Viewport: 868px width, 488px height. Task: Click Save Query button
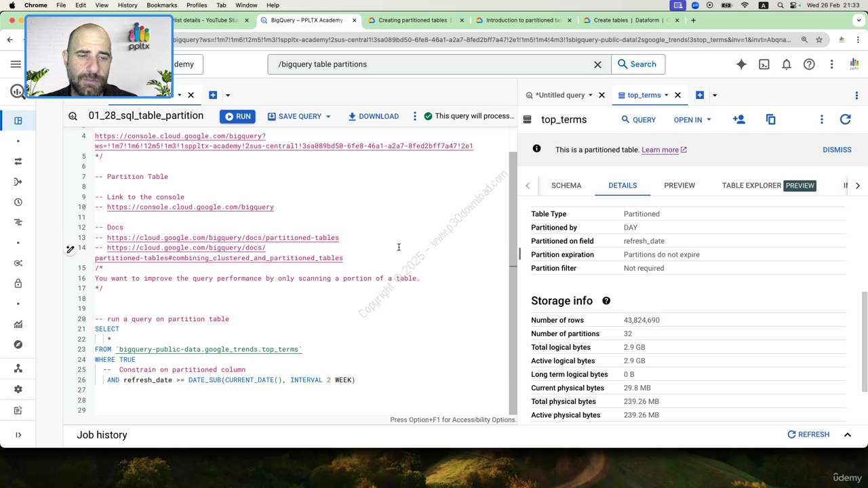coord(299,116)
